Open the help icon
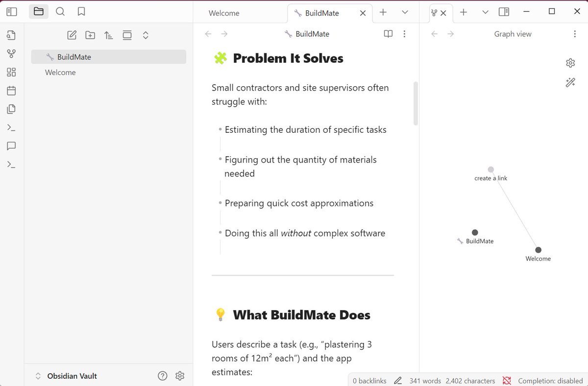 (163, 376)
